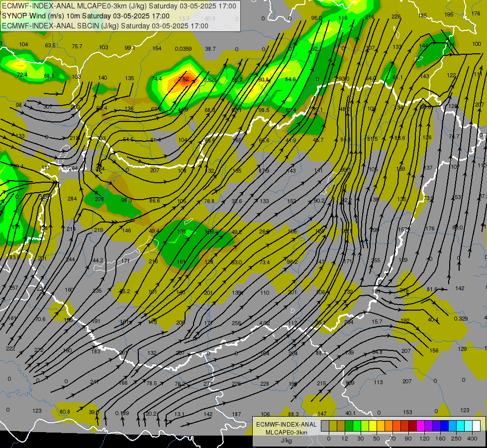487x448 pixels.
Task: Select the pure blue swatch above 160
Action: [444, 426]
